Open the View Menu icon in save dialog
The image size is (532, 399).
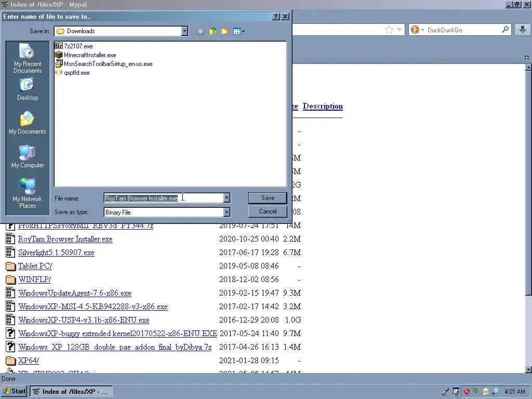239,32
